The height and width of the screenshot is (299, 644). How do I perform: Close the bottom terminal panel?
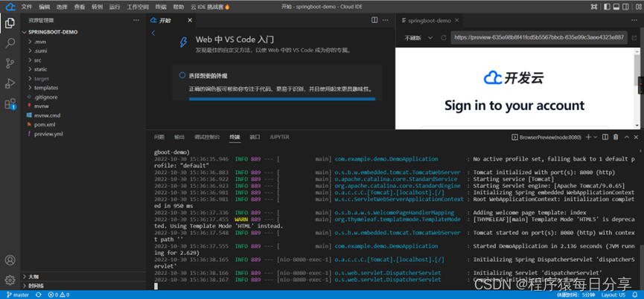tap(637, 137)
